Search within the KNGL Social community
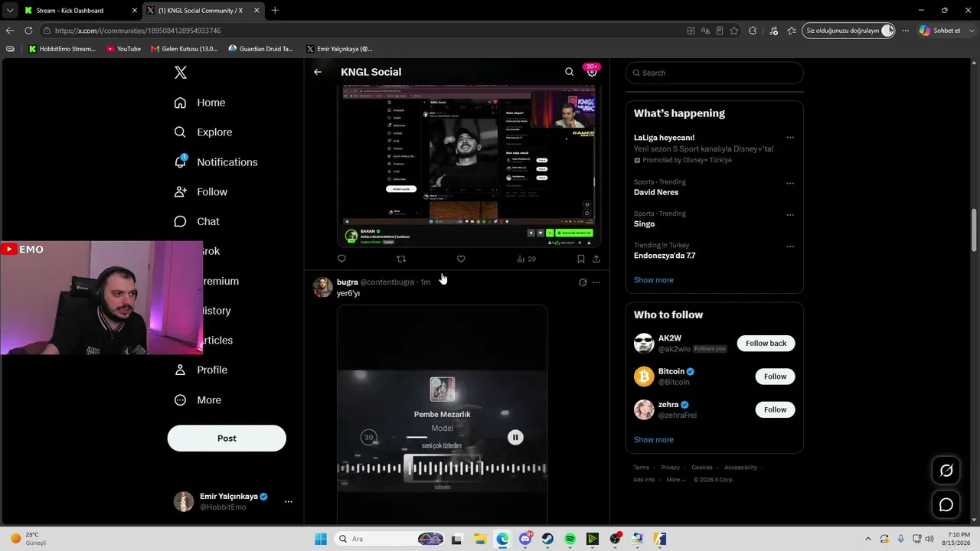 pyautogui.click(x=569, y=72)
